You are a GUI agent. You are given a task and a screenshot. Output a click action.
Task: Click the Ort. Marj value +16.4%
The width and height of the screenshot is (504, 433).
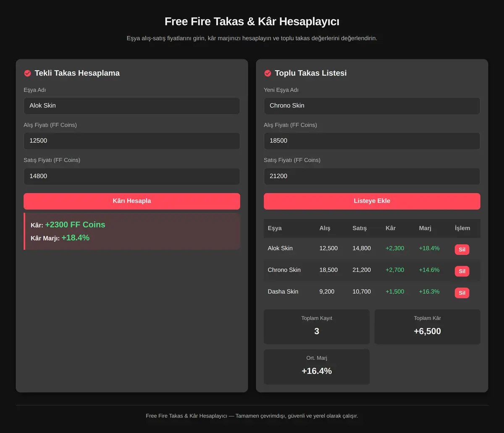(317, 371)
